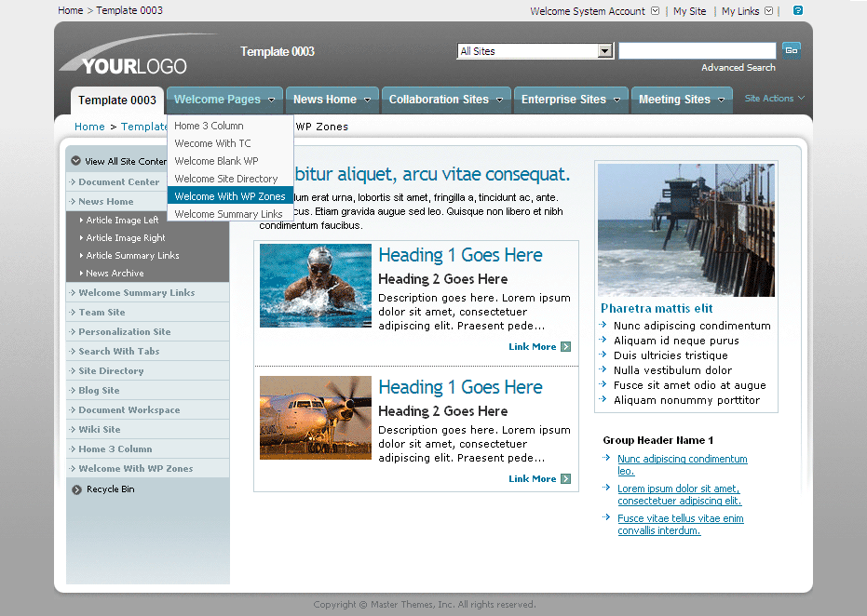This screenshot has height=616, width=867.
Task: Click the green arrow beside second Link More
Action: (565, 478)
